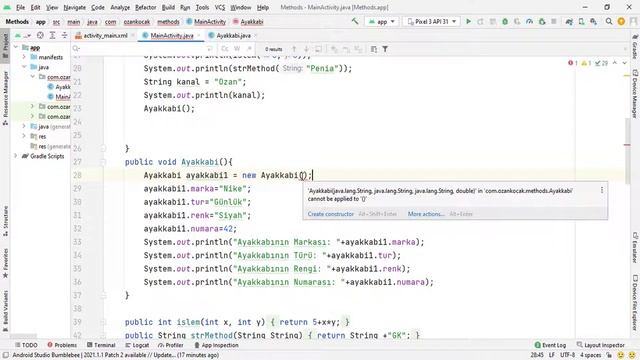Collapse the app tree node

pos(16,47)
